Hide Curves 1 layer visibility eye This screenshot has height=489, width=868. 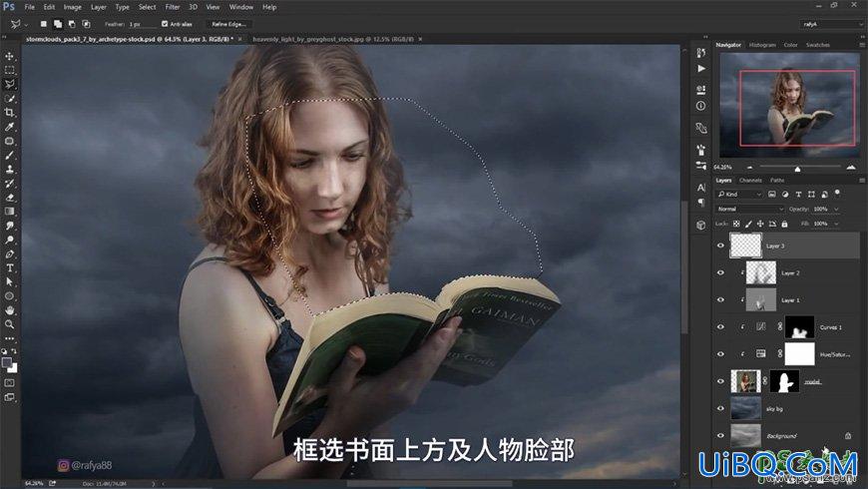click(x=720, y=326)
